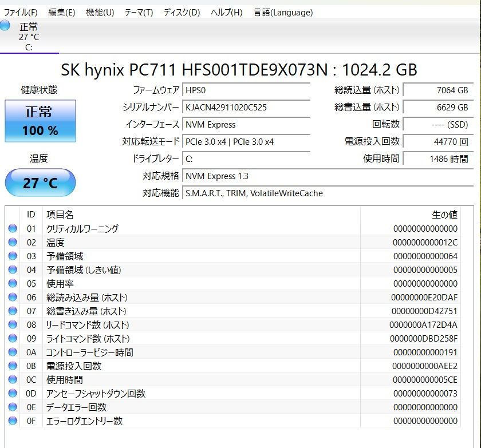This screenshot has width=481, height=448.
Task: Click raw value 0000000000012C
Action: (x=425, y=243)
